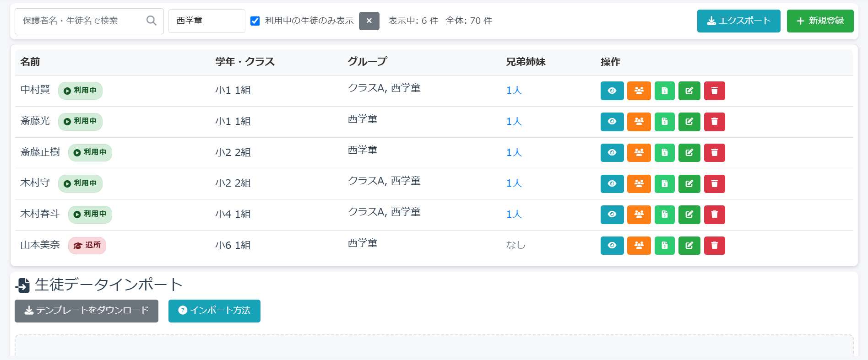Viewport: 868px width, 360px height.
Task: Open 1人 sibling link for 中村賢
Action: 514,91
